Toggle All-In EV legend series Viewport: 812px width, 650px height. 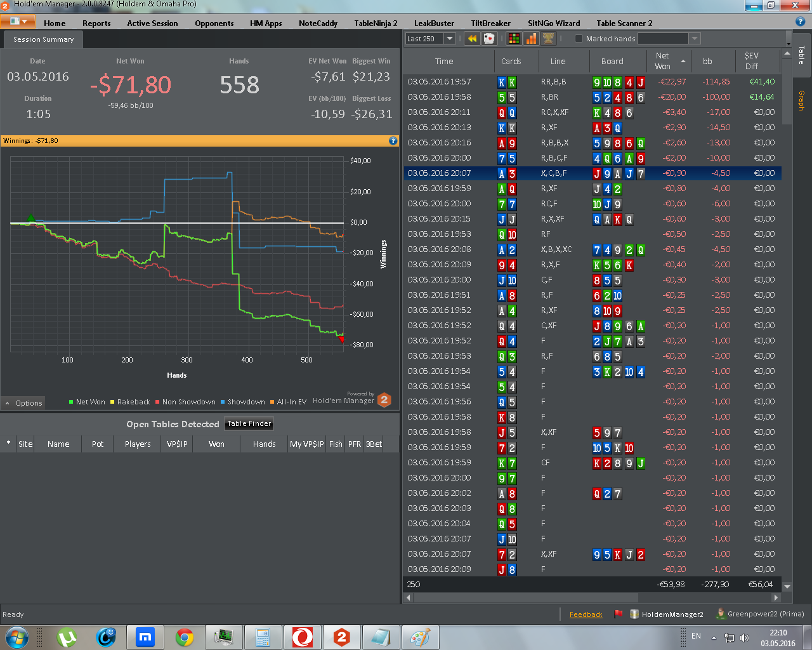click(288, 402)
